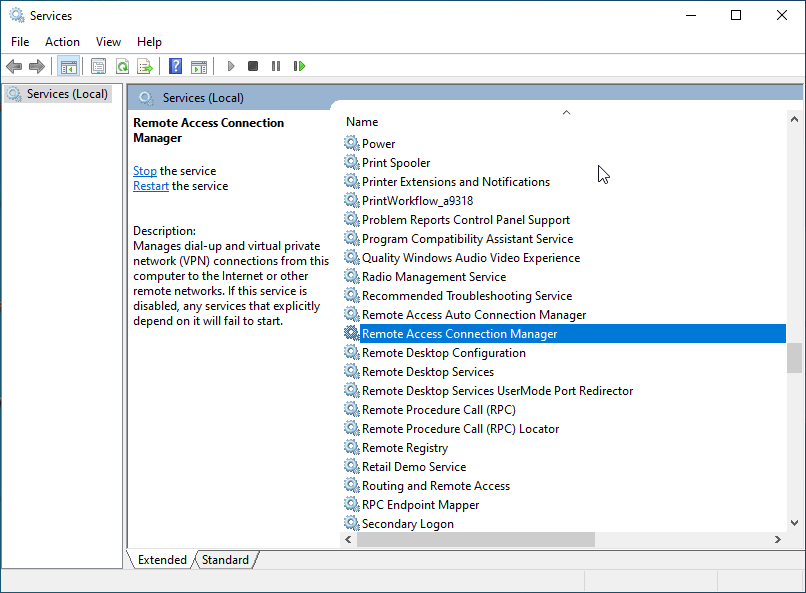
Task: Sort by the Name column header
Action: point(362,122)
